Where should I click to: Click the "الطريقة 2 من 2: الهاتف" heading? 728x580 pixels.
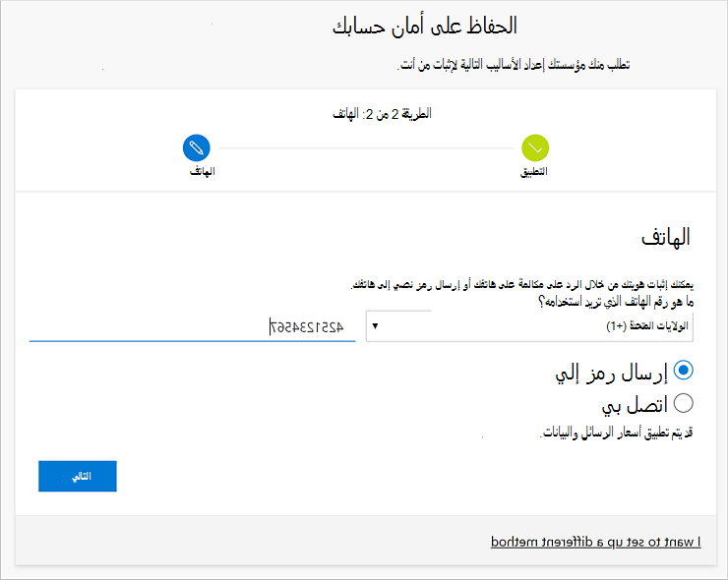[x=382, y=114]
